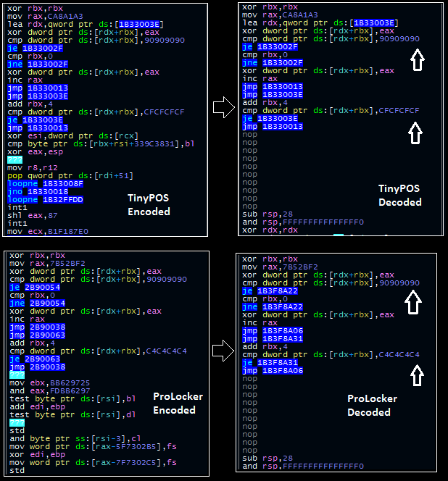Click '???' unknown opcode in TinyPOS Encoded
This screenshot has width=448, height=481.
15,160
